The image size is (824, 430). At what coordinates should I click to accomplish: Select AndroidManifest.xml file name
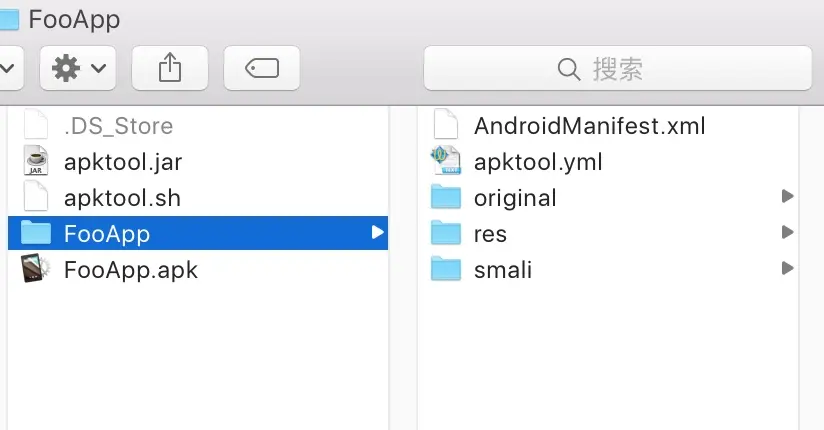pos(590,126)
